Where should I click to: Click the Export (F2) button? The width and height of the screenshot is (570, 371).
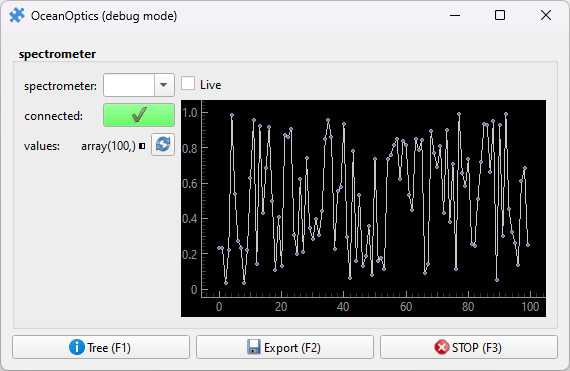pyautogui.click(x=285, y=347)
